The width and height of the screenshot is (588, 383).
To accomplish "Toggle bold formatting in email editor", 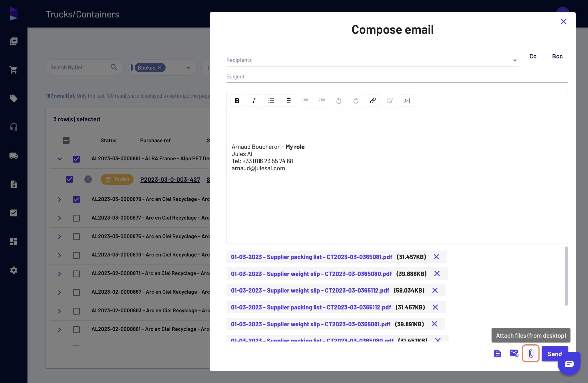I will 237,100.
